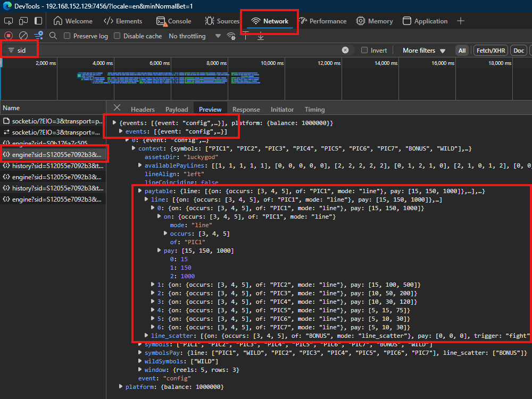The width and height of the screenshot is (532, 399).
Task: Clear the network log
Action: tap(23, 36)
